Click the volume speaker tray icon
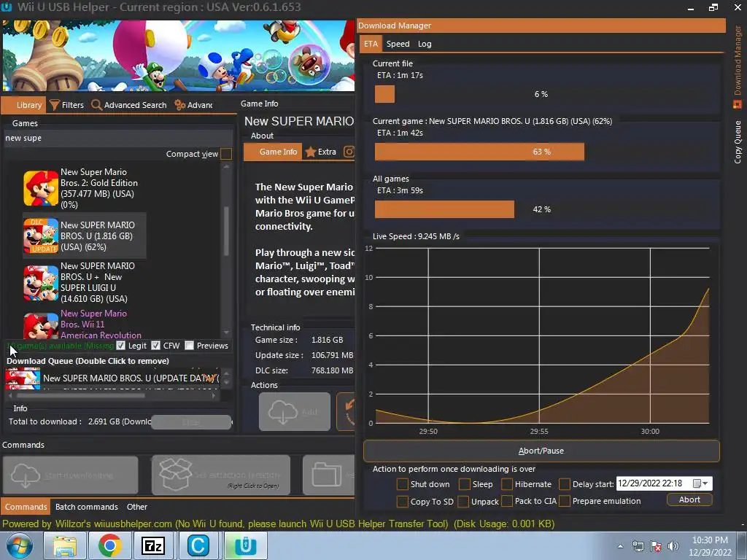Screen dimensions: 747x560 click(x=673, y=546)
